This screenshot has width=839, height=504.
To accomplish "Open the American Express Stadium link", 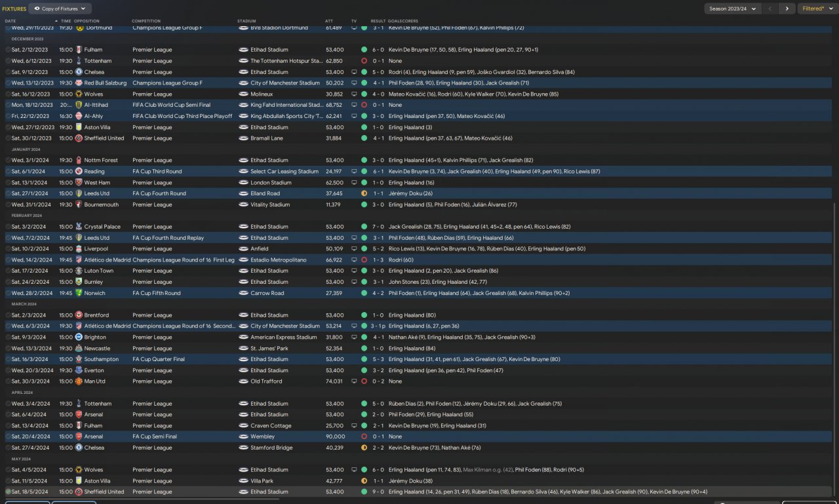I will [x=283, y=337].
